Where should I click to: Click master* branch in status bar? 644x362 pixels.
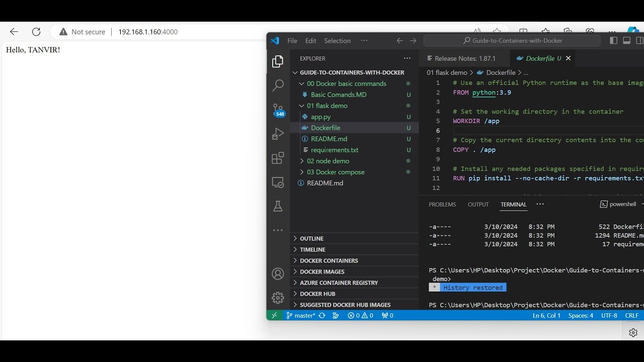point(301,316)
